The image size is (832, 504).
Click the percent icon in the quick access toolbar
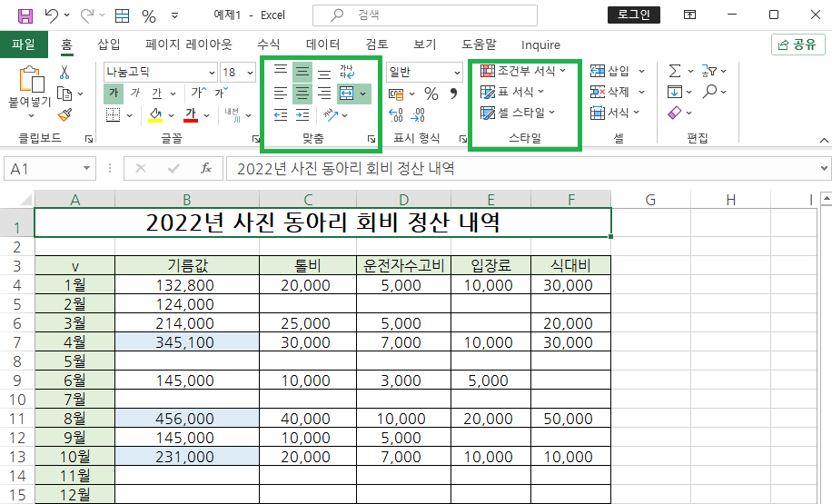149,16
